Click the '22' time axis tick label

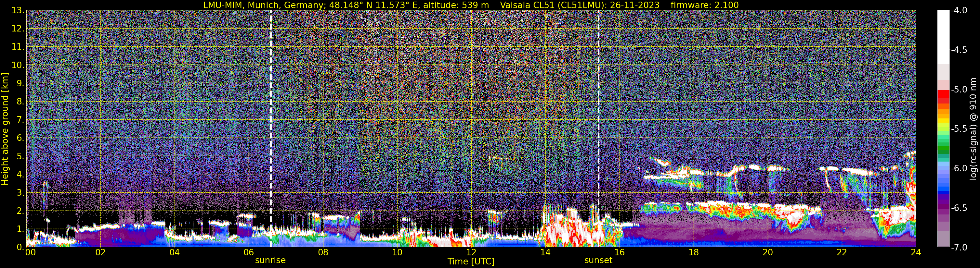pyautogui.click(x=842, y=253)
